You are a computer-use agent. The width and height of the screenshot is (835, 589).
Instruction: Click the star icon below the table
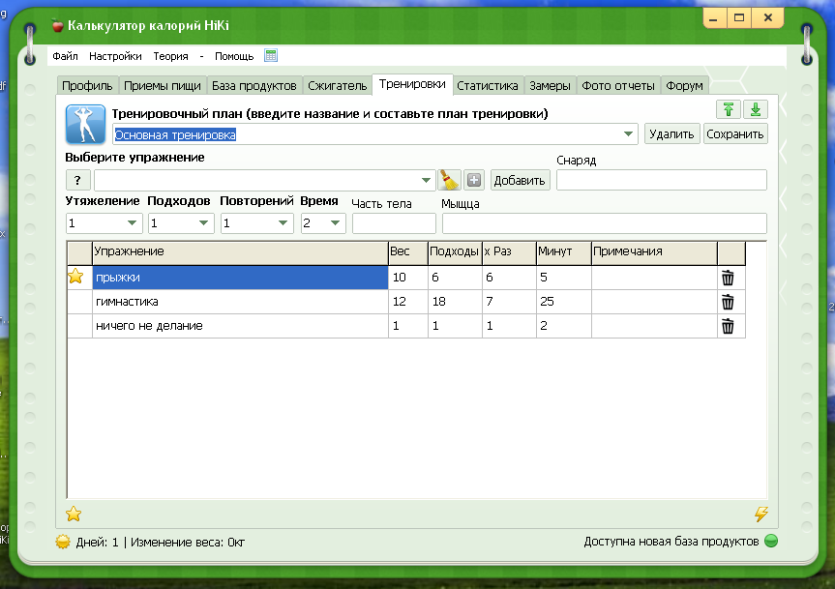[x=73, y=514]
